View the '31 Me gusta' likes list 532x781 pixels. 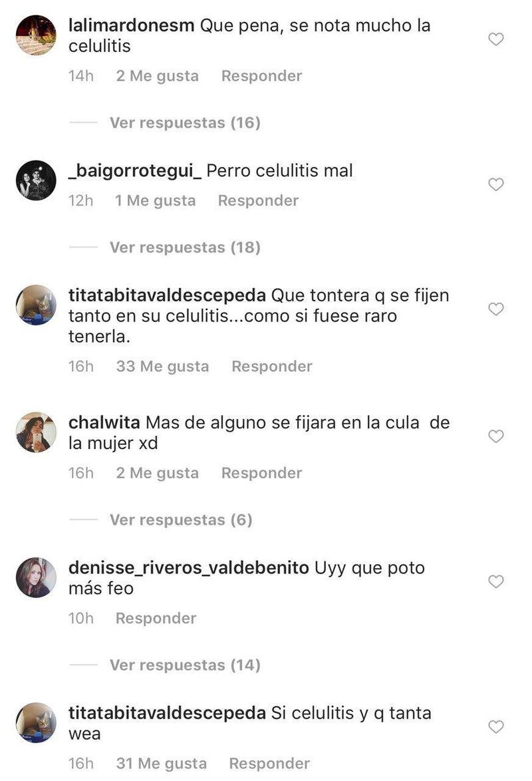161,763
